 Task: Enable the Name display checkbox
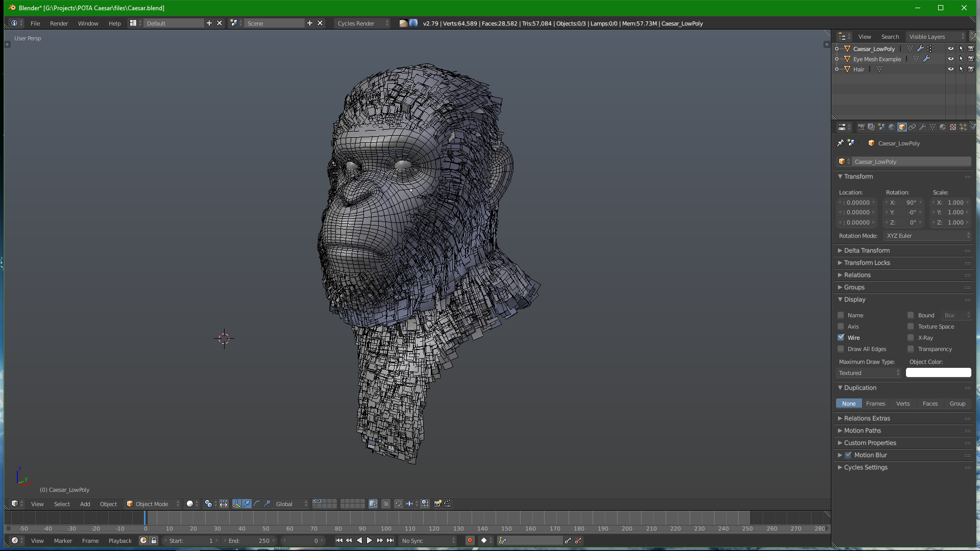(x=841, y=315)
